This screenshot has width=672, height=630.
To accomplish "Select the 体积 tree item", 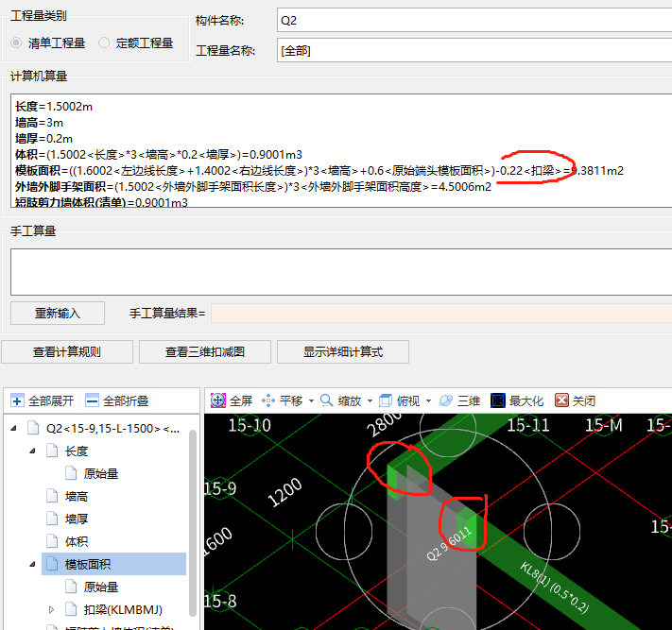I will 77,542.
